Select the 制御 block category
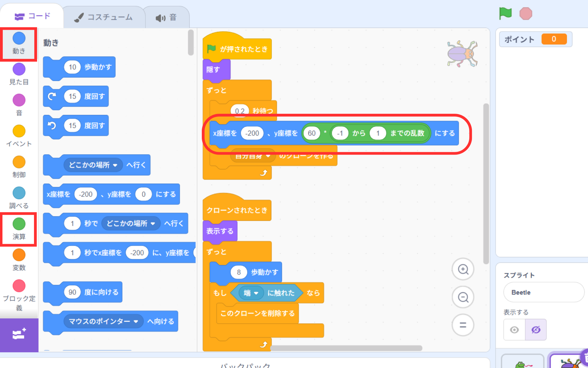This screenshot has height=368, width=588. click(19, 167)
